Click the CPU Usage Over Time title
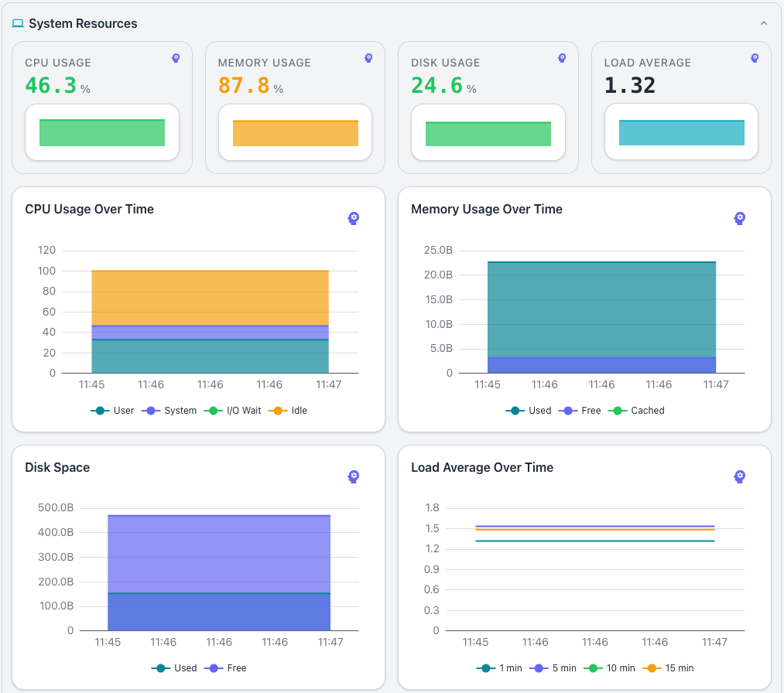This screenshot has height=693, width=784. 90,210
